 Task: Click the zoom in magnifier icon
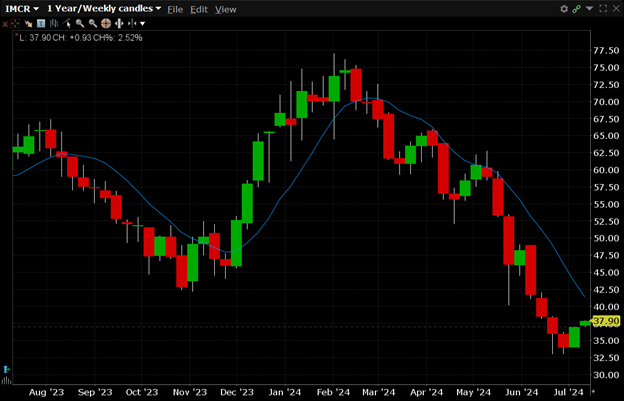(80, 24)
